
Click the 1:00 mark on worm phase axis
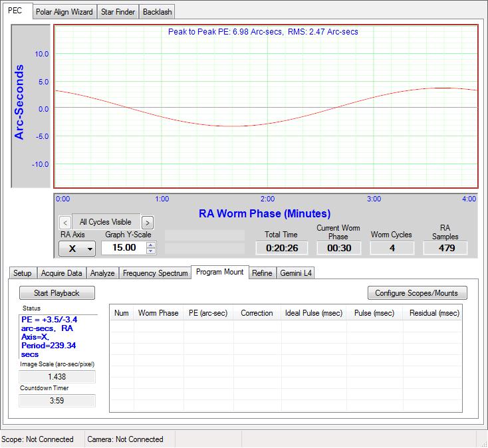tap(162, 199)
